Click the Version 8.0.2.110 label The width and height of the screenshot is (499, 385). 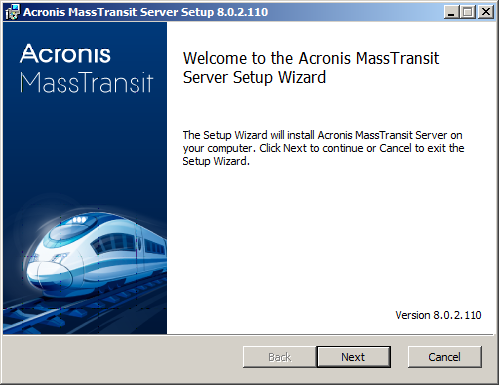click(438, 315)
